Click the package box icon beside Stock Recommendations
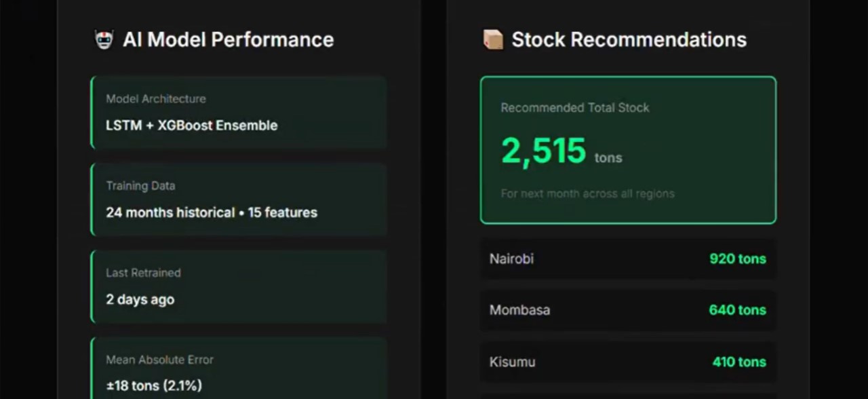868x399 pixels. click(x=493, y=40)
